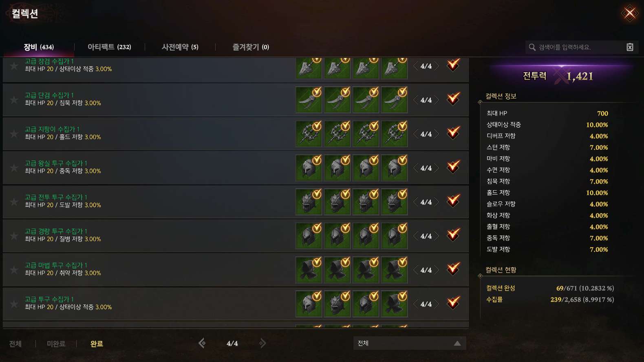
Task: Favorite the 고급 단검 수집가 1 star
Action: click(x=14, y=100)
